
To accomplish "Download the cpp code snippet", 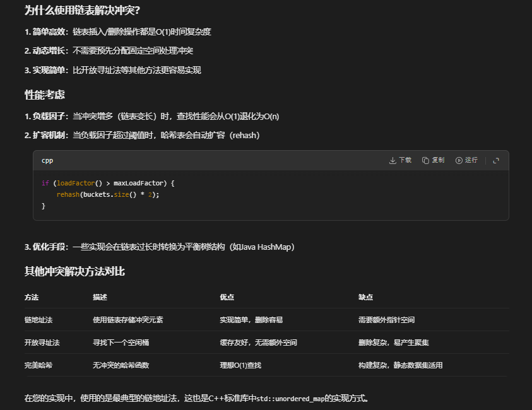I will point(400,160).
